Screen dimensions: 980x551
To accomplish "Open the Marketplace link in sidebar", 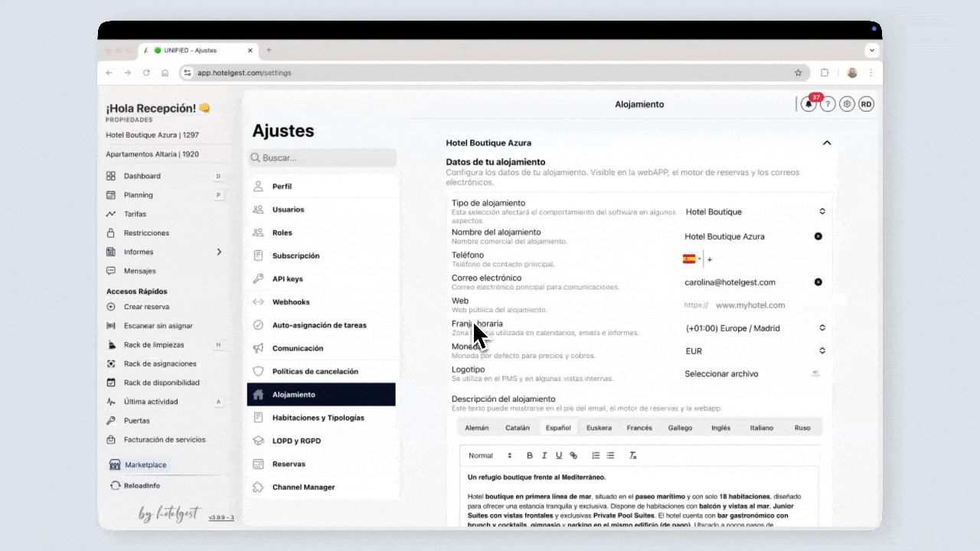I will click(145, 465).
